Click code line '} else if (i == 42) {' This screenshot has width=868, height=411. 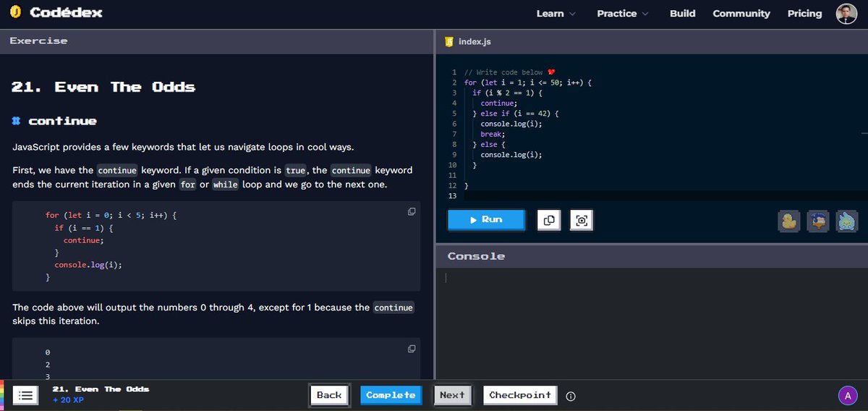coord(516,114)
